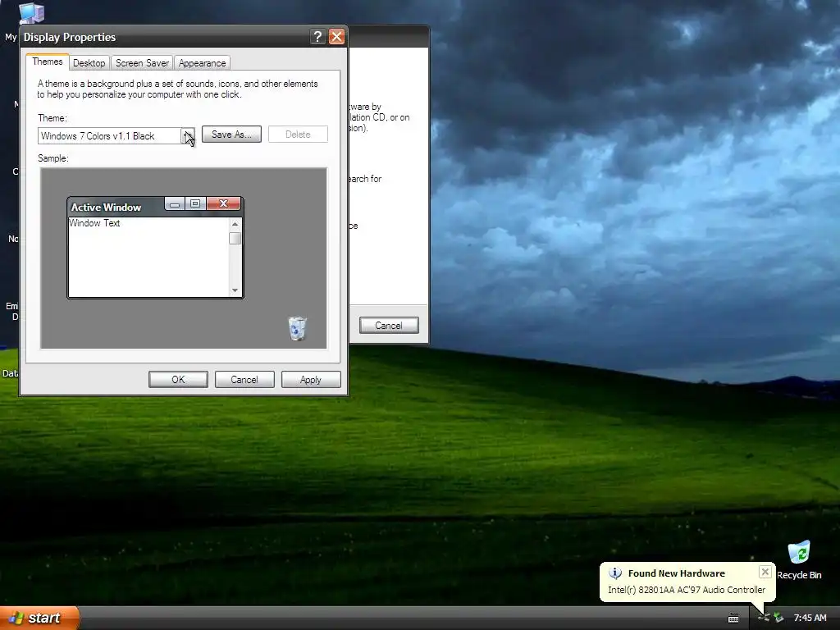The height and width of the screenshot is (630, 840).
Task: Click the sample Active Window red close button
Action: (x=223, y=203)
